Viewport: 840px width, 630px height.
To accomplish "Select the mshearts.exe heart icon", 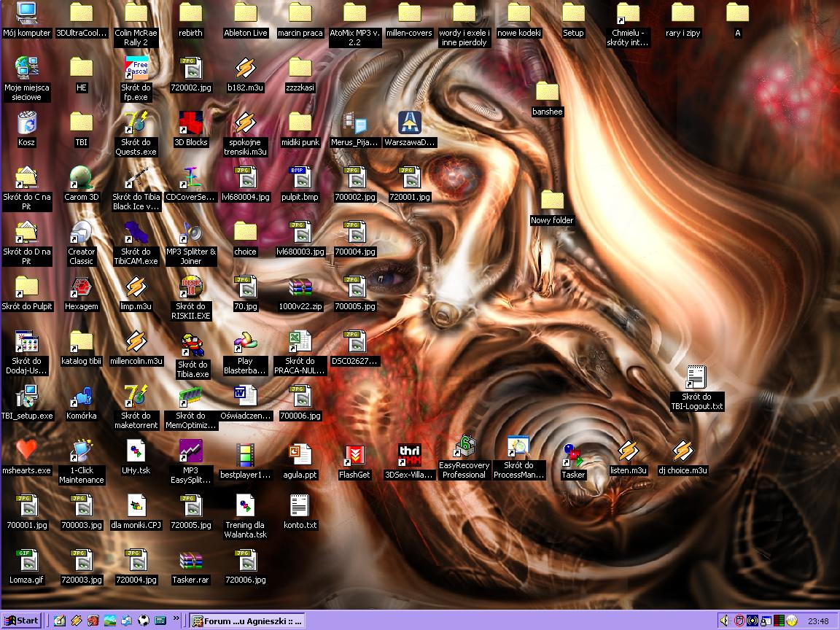I will click(x=26, y=451).
